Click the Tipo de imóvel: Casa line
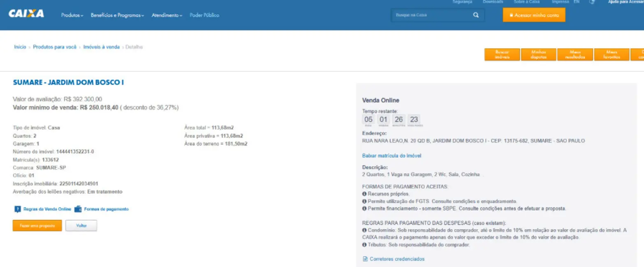 (37, 128)
